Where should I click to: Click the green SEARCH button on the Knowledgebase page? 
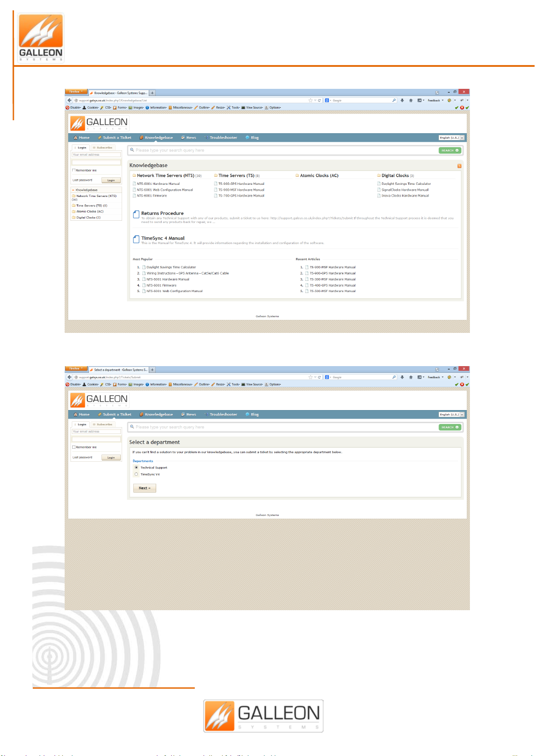(450, 150)
